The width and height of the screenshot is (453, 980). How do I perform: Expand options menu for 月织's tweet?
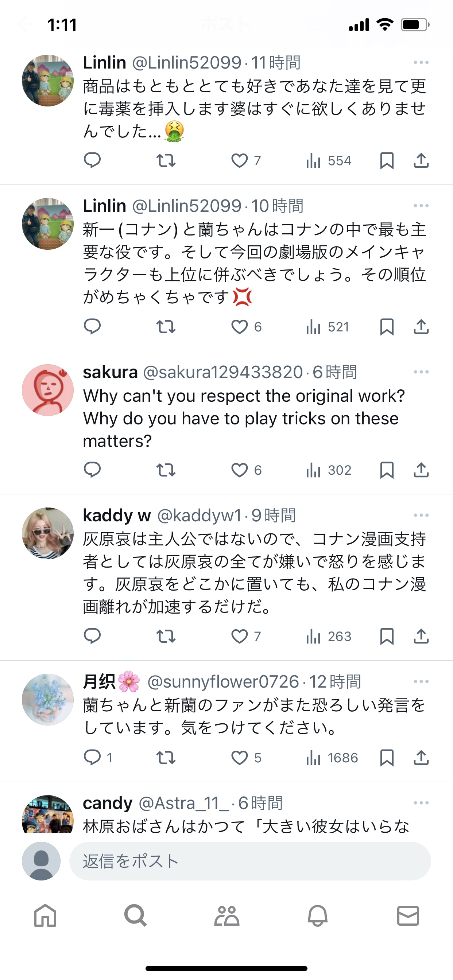pos(421,681)
